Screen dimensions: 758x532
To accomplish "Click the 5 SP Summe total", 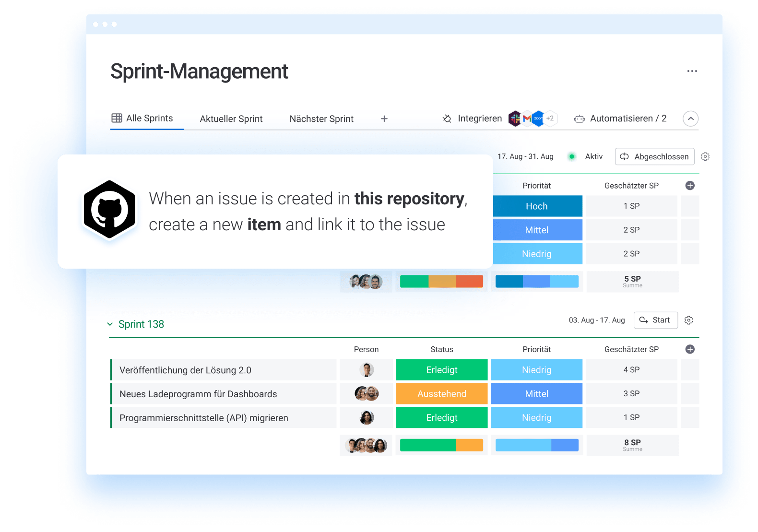I will click(x=632, y=282).
